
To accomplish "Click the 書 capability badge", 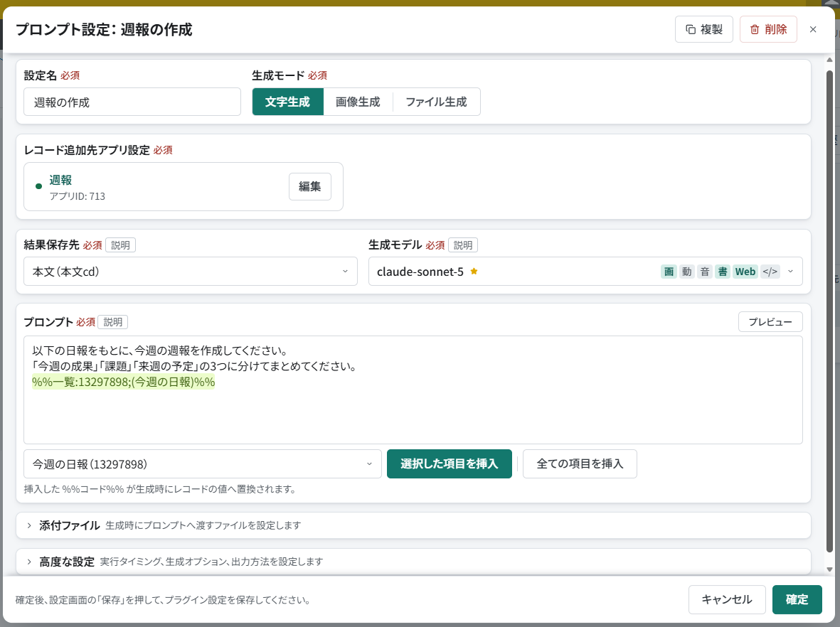I will tap(722, 272).
